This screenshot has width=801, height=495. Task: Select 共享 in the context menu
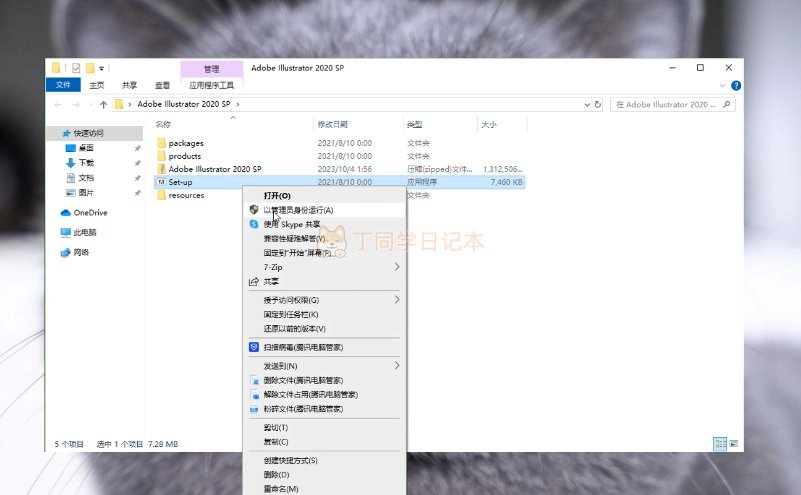pyautogui.click(x=325, y=281)
